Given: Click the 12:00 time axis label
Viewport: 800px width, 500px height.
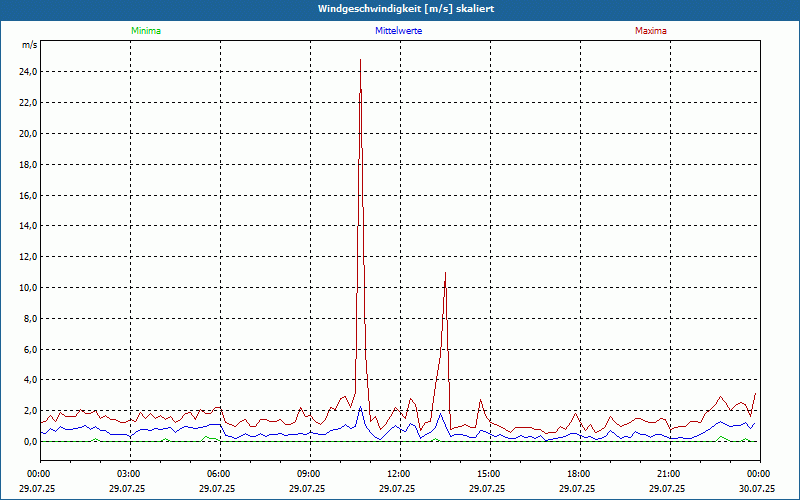Looking at the screenshot, I should pyautogui.click(x=401, y=474).
